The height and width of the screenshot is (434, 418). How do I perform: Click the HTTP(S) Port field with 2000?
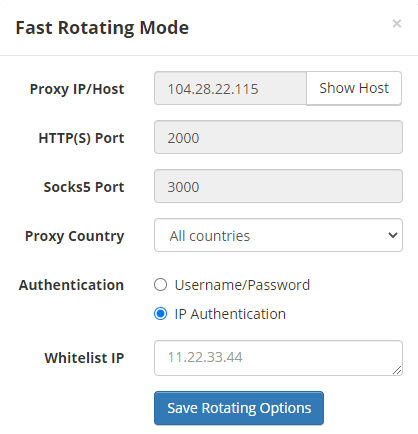tap(278, 137)
